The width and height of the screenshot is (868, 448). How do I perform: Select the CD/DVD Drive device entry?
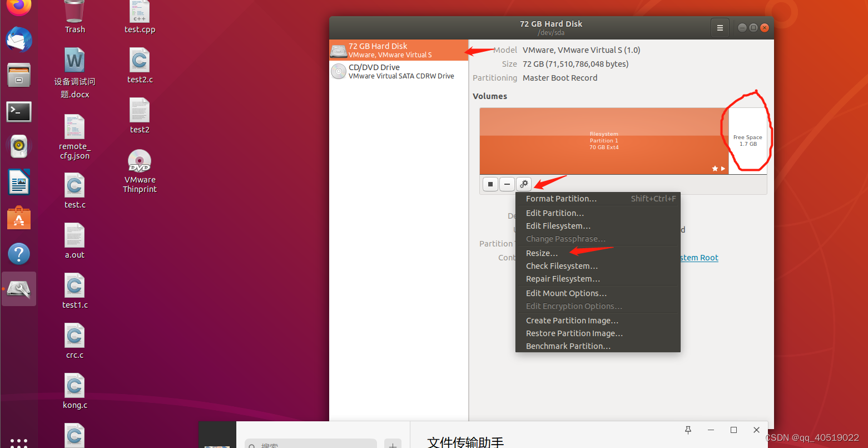pos(399,71)
